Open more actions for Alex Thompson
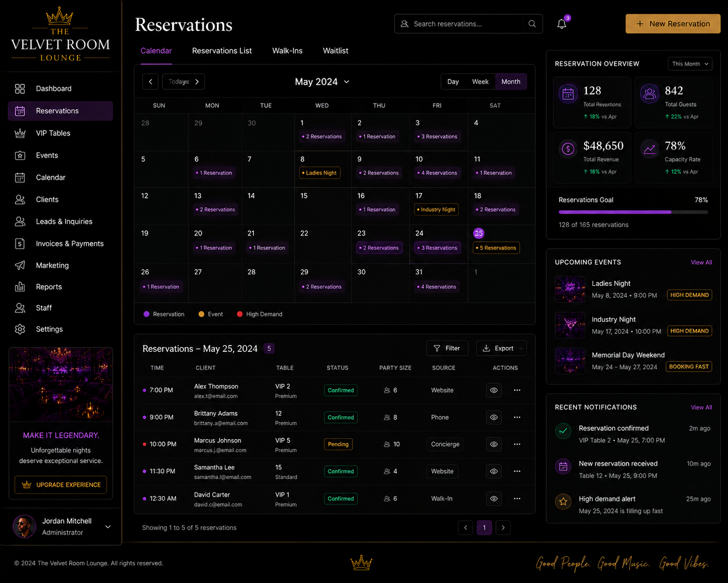 (x=517, y=390)
